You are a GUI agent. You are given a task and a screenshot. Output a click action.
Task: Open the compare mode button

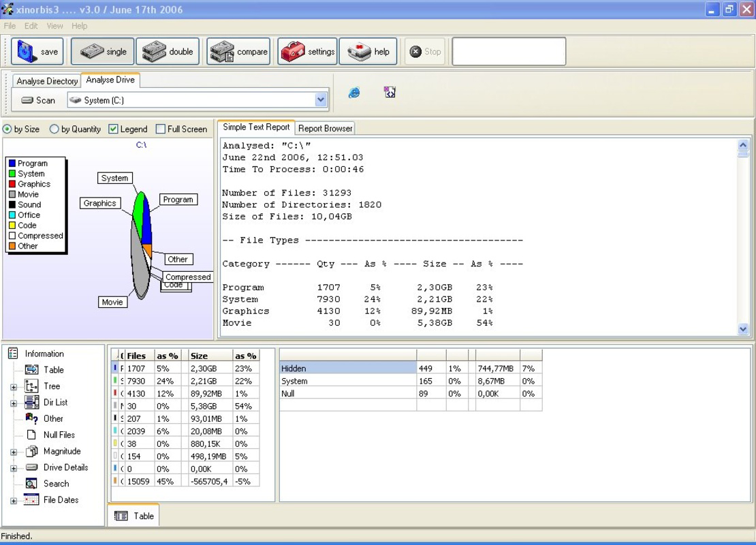[x=238, y=51]
